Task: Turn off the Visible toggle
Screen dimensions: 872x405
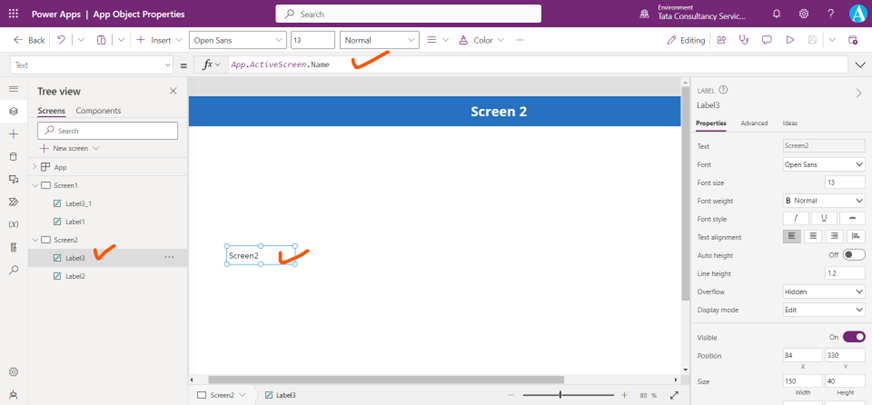Action: (853, 337)
